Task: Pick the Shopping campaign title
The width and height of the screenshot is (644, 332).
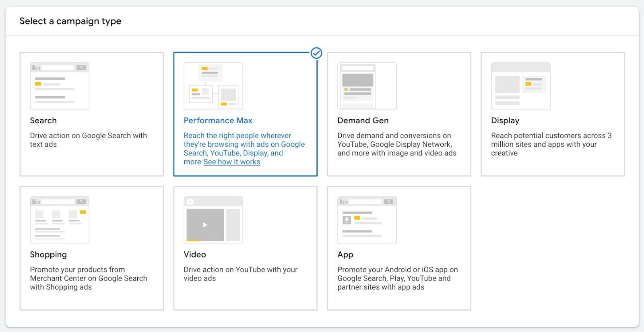Action: point(48,255)
